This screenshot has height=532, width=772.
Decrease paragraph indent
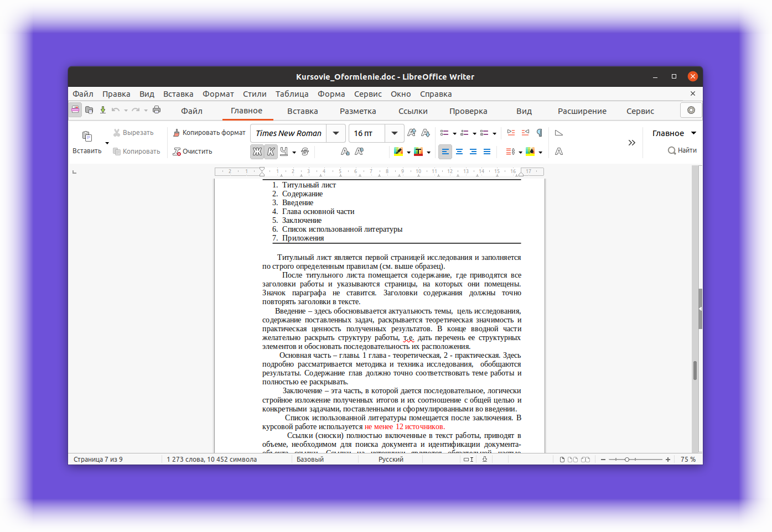[525, 133]
